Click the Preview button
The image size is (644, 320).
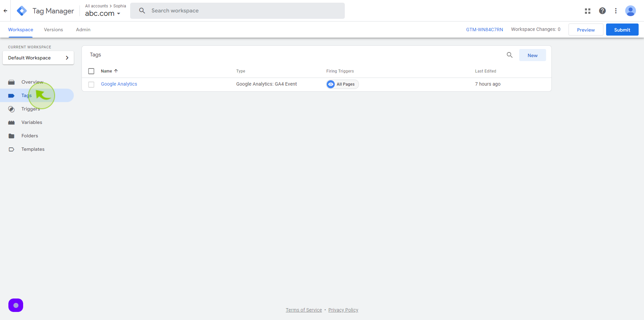click(x=586, y=30)
